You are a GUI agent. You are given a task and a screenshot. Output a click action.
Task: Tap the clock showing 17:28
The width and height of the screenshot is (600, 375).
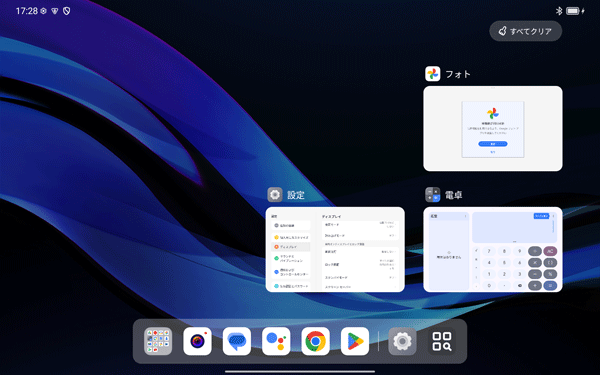pyautogui.click(x=27, y=11)
